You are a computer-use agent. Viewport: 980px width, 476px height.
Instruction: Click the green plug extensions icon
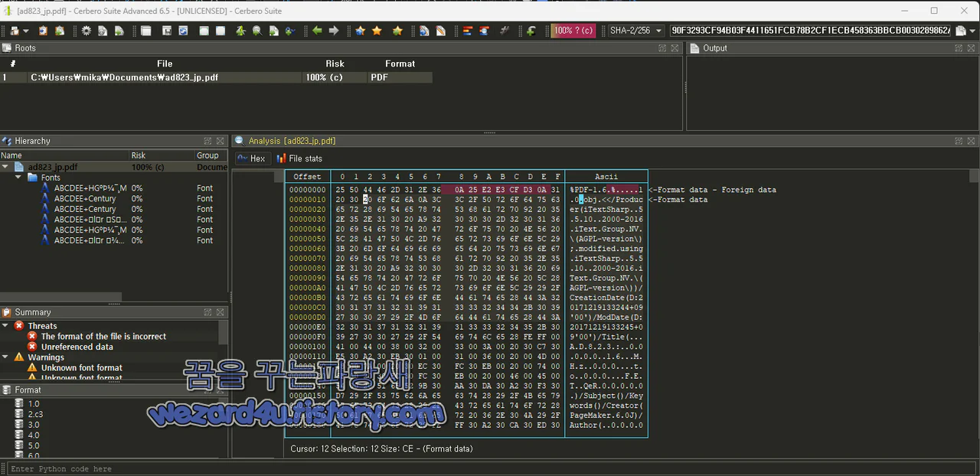point(289,31)
